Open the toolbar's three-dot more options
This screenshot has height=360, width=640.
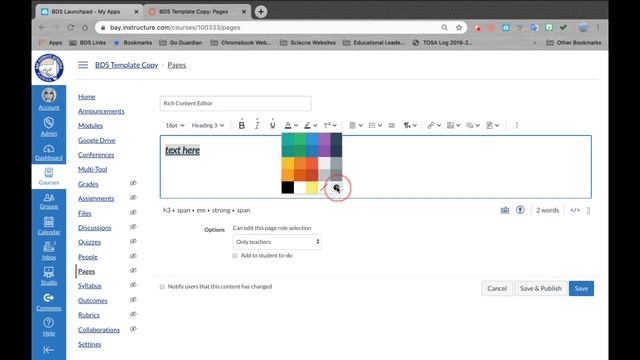click(x=517, y=125)
